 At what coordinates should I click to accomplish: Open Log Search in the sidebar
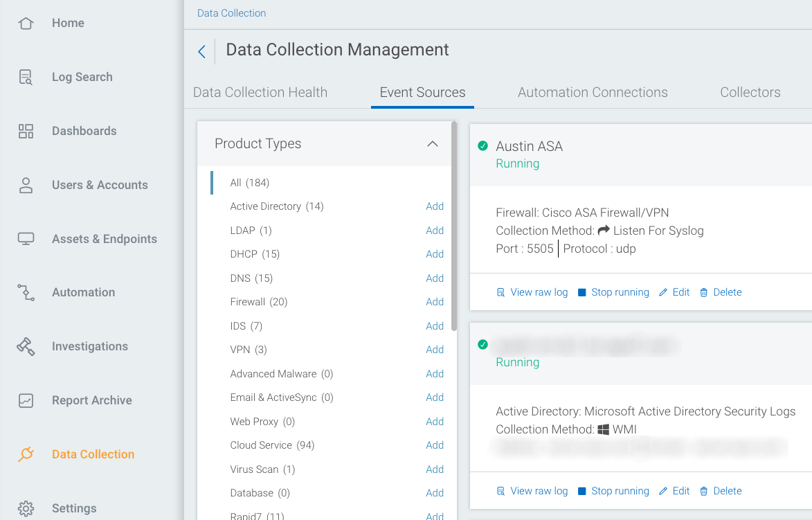tap(82, 77)
